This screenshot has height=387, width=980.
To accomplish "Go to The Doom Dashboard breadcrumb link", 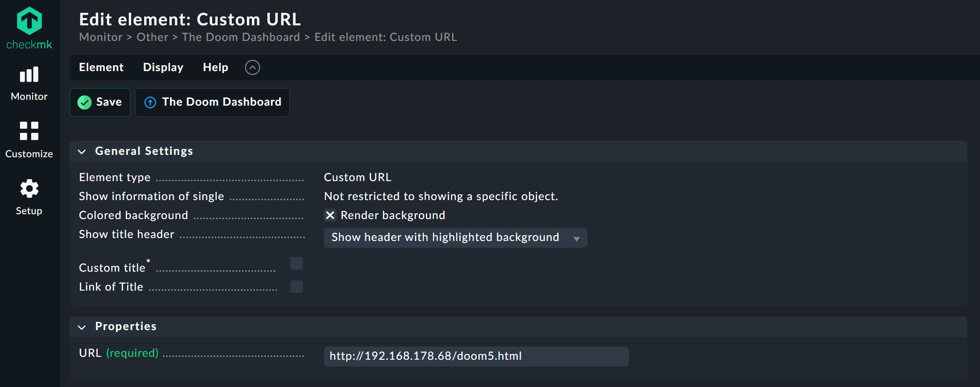I will tap(241, 37).
